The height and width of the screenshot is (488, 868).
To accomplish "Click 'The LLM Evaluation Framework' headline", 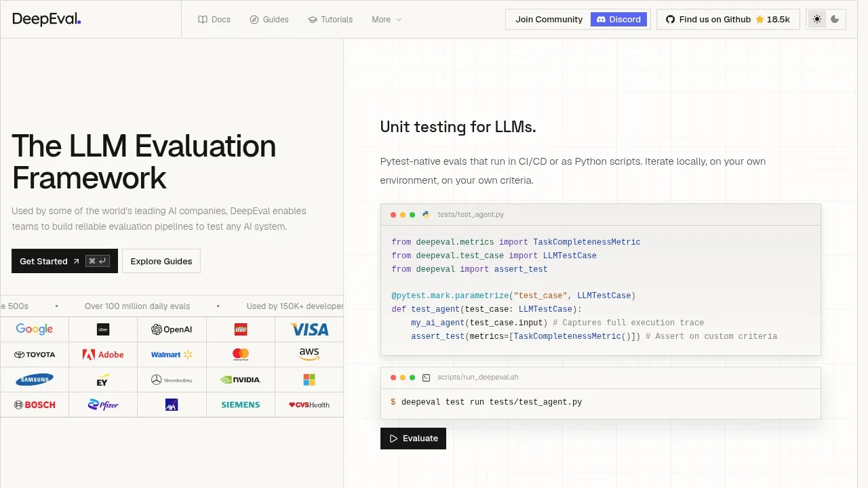I will [x=144, y=162].
